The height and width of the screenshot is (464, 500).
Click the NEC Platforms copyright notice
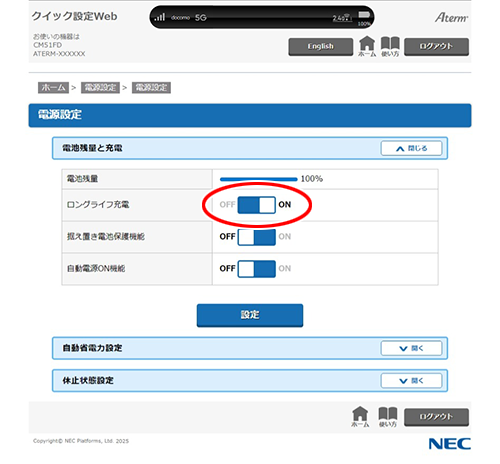click(x=81, y=441)
